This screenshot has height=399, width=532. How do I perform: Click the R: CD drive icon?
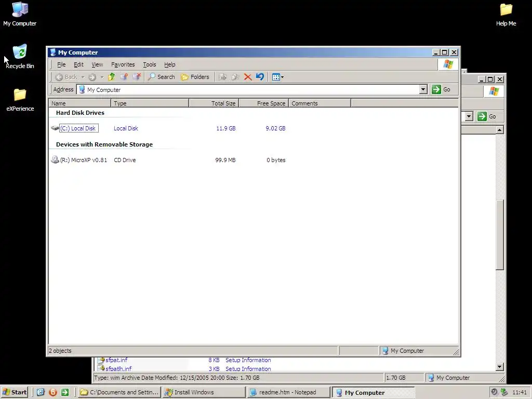click(55, 159)
